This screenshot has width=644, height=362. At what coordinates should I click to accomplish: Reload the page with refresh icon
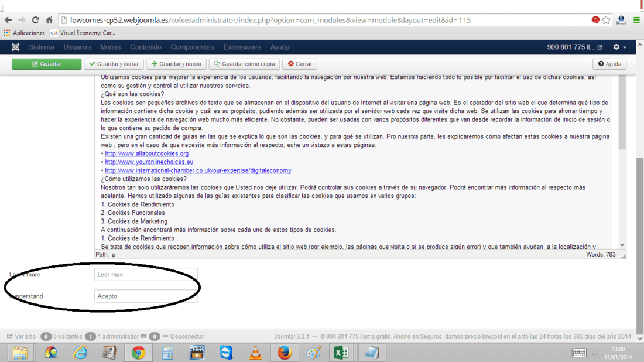[x=35, y=20]
